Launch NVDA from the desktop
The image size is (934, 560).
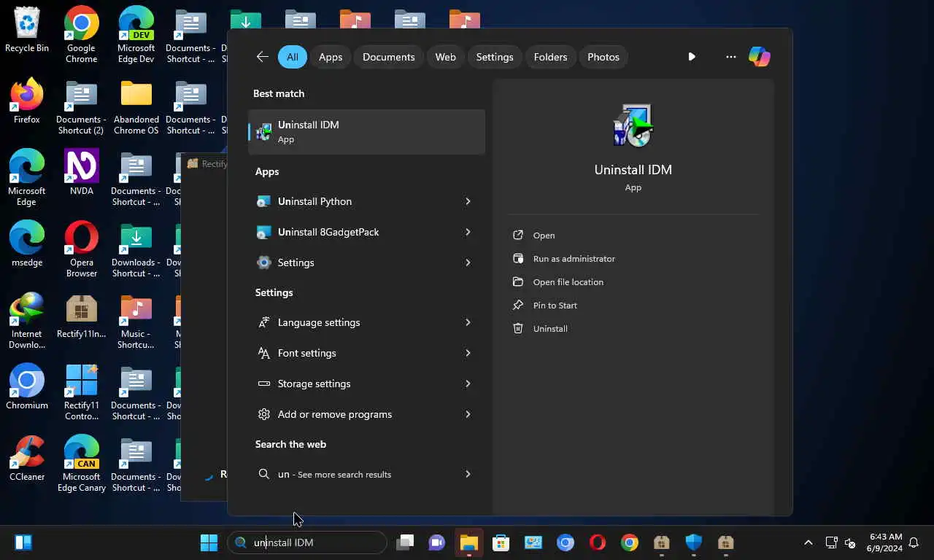click(x=81, y=172)
